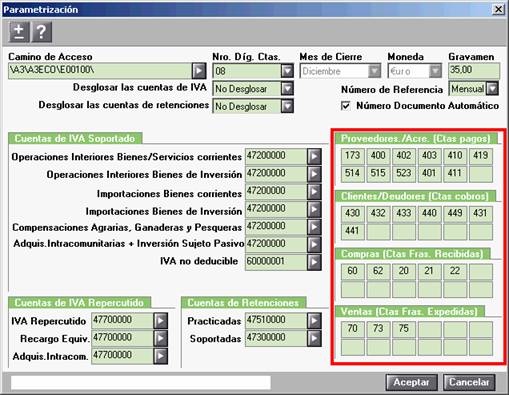Open account lookup for Operaciones Interiores Bienes/Servicios corrientes
This screenshot has height=395, width=509.
click(314, 156)
